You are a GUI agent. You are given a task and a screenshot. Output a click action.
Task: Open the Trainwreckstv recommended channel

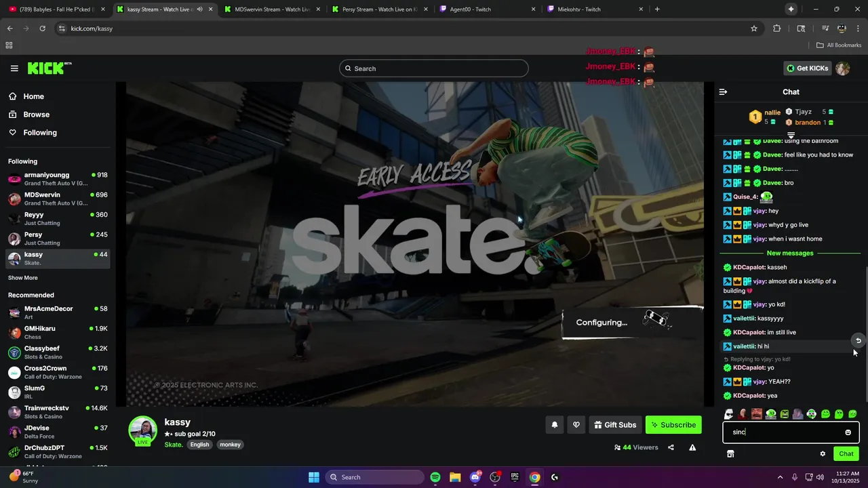pyautogui.click(x=58, y=412)
